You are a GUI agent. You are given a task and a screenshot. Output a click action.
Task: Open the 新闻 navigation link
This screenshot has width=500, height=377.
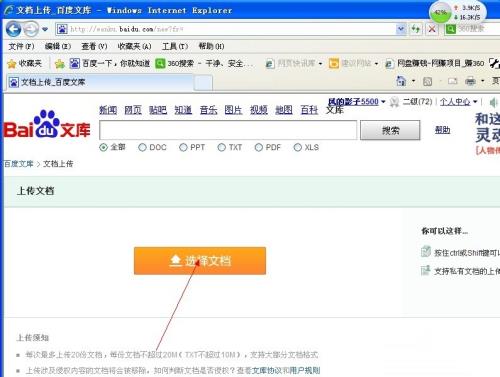pyautogui.click(x=108, y=110)
